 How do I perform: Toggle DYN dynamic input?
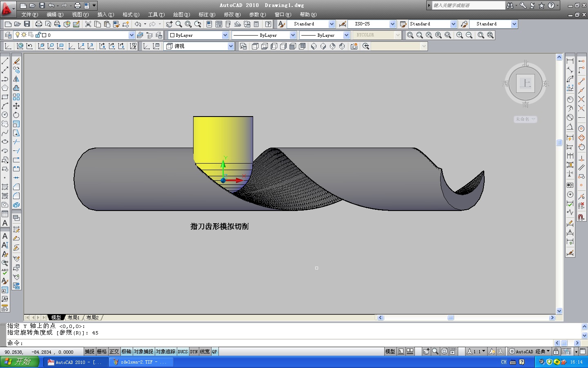click(x=194, y=352)
